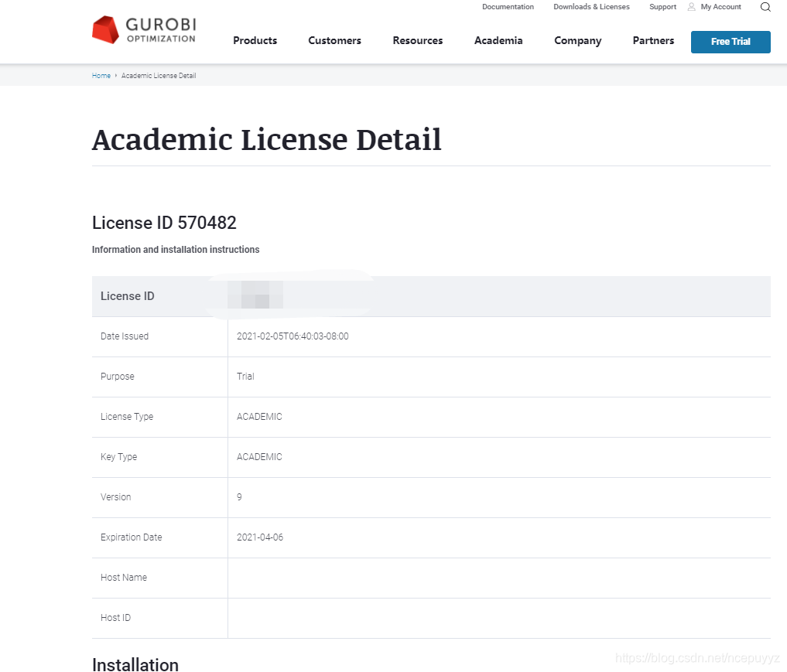Click the License ID table header label

click(x=128, y=296)
